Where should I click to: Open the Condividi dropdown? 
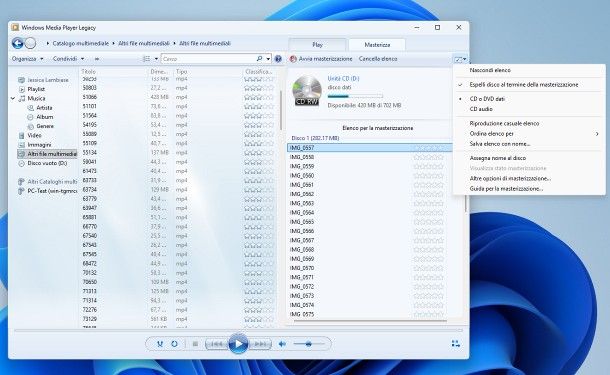[68, 59]
